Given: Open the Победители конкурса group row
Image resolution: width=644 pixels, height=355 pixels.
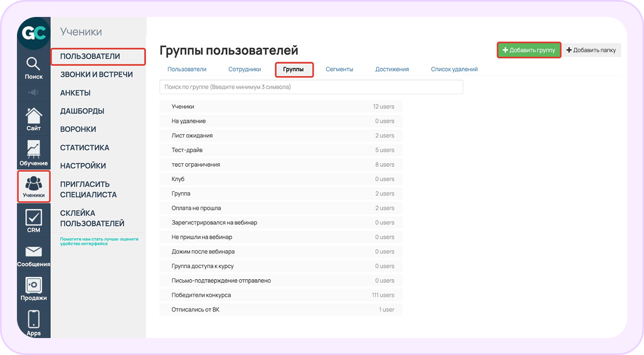Looking at the screenshot, I should [x=281, y=295].
